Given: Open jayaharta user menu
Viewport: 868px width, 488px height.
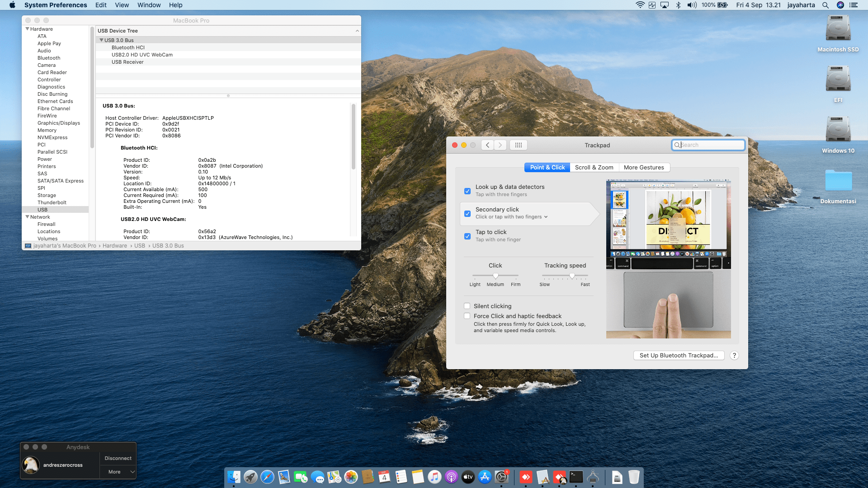Looking at the screenshot, I should click(x=801, y=5).
